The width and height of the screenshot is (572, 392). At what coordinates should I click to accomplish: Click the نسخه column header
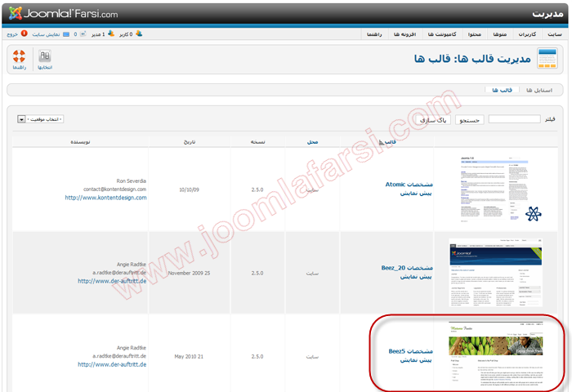click(x=257, y=142)
